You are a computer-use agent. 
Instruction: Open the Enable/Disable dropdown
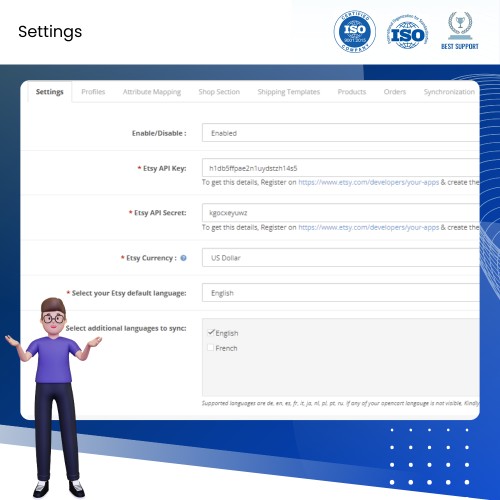click(x=341, y=133)
